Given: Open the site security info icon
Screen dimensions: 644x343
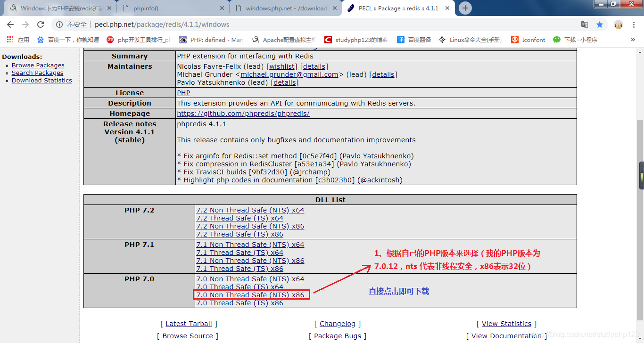Looking at the screenshot, I should [x=59, y=24].
